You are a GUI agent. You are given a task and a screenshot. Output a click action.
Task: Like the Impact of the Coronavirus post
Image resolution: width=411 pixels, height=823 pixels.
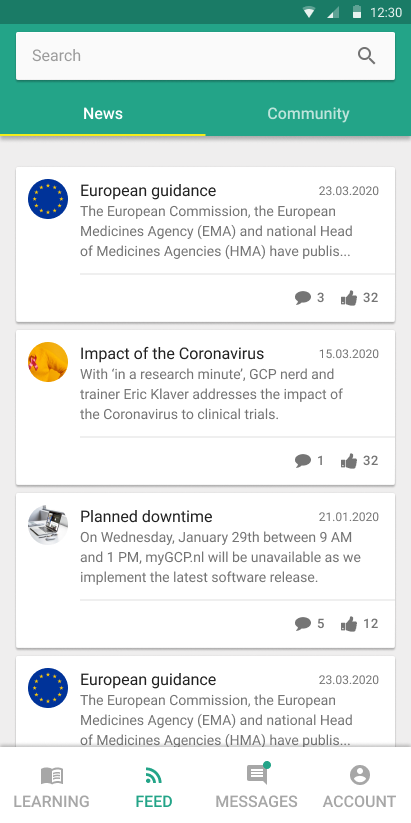coord(360,461)
